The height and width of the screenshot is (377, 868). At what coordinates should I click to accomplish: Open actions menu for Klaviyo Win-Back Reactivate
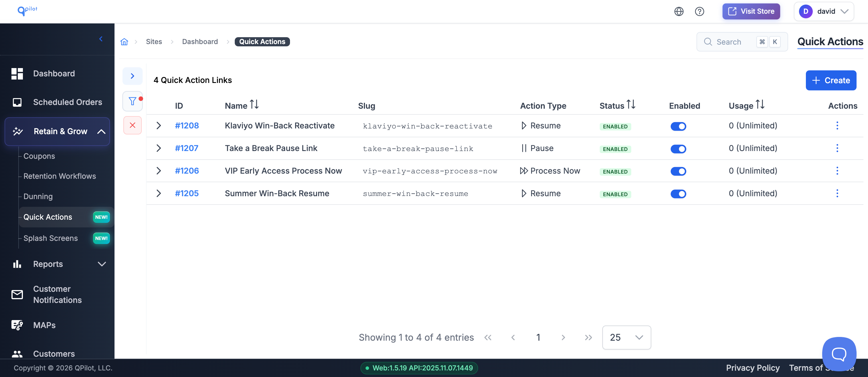click(x=837, y=126)
